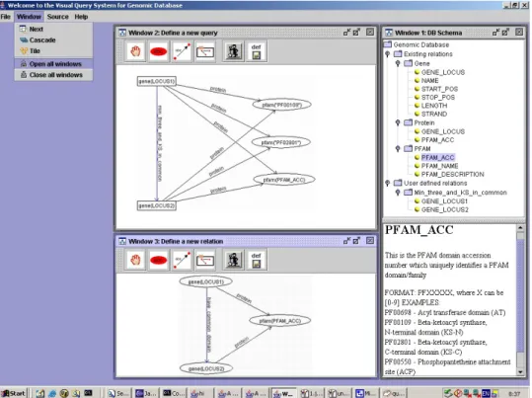532x398 pixels.
Task: Click the pfam('PF02801') ellipse node
Action: (281, 142)
